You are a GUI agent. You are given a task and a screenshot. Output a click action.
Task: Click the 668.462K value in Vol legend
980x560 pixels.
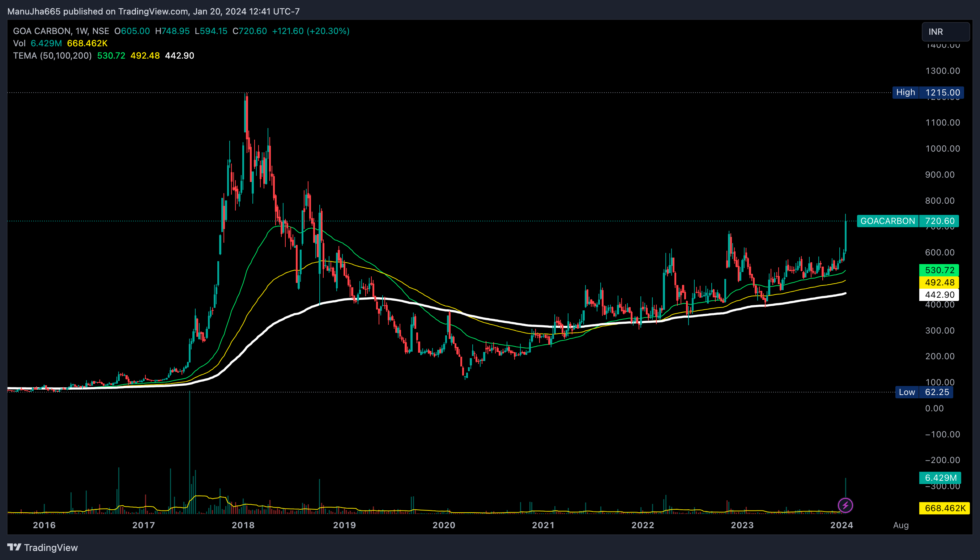click(87, 43)
